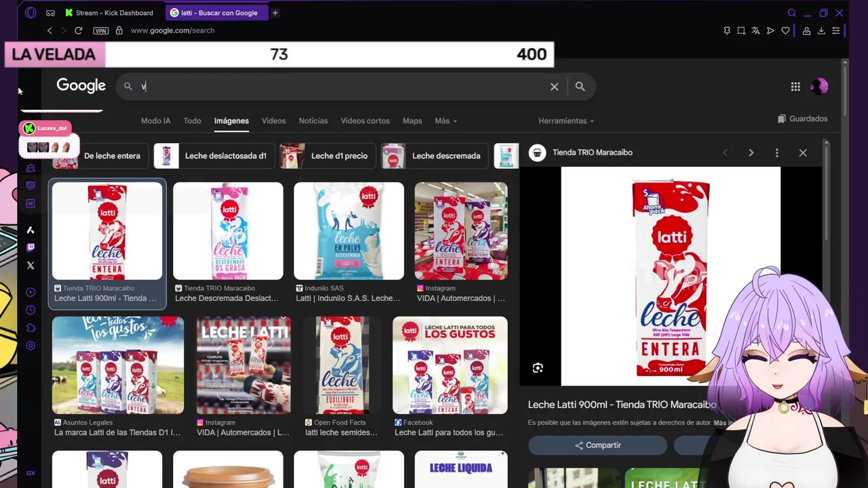Open LECHE LIQUIDA image result
Image resolution: width=868 pixels, height=488 pixels.
(x=461, y=469)
